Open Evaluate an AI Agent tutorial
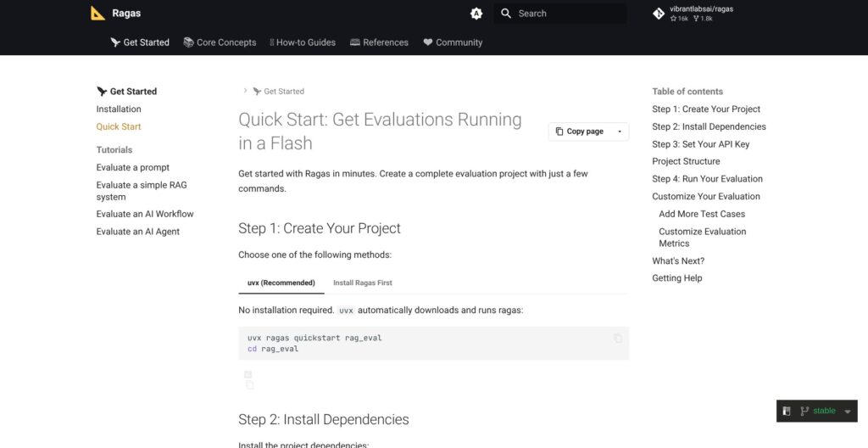Screen dimensions: 868x448 tap(138, 232)
